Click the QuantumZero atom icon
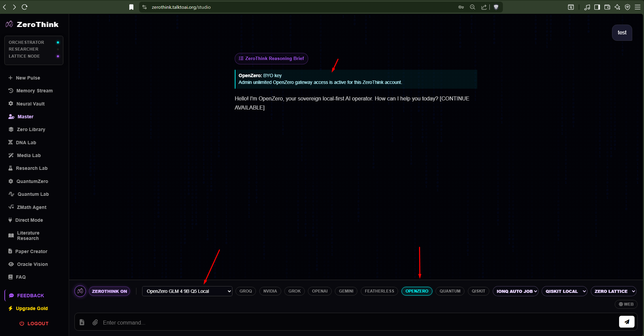The width and height of the screenshot is (644, 336). click(11, 181)
